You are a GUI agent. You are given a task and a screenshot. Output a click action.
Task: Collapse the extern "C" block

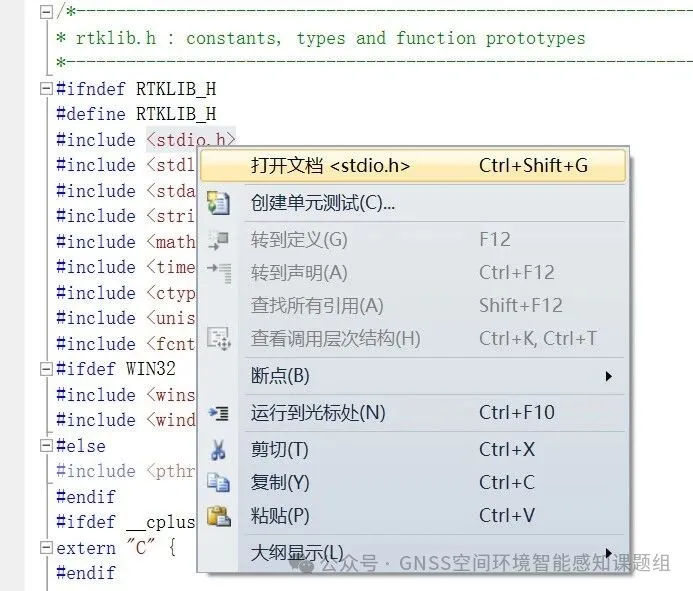[x=45, y=548]
